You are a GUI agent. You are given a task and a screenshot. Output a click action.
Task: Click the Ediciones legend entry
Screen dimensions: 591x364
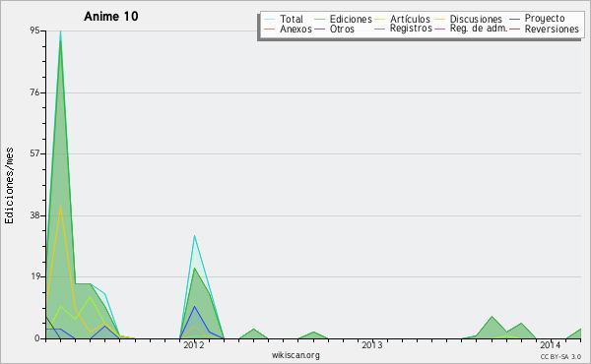click(351, 19)
